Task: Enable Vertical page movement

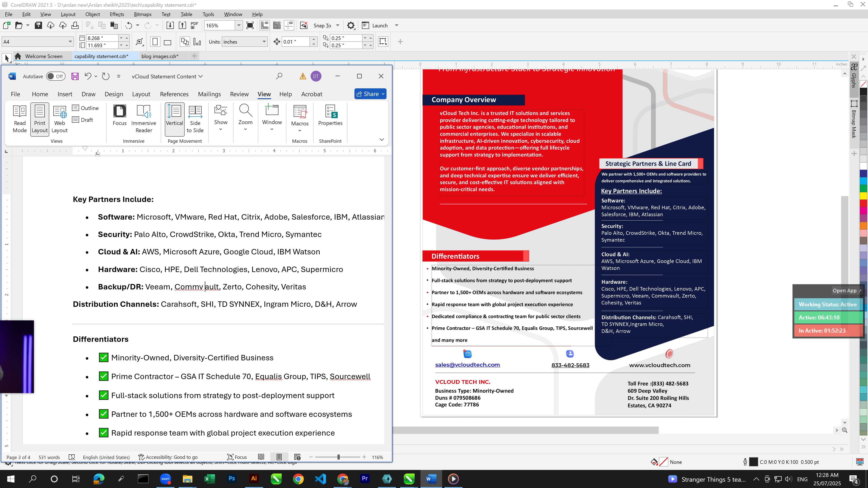Action: click(175, 119)
